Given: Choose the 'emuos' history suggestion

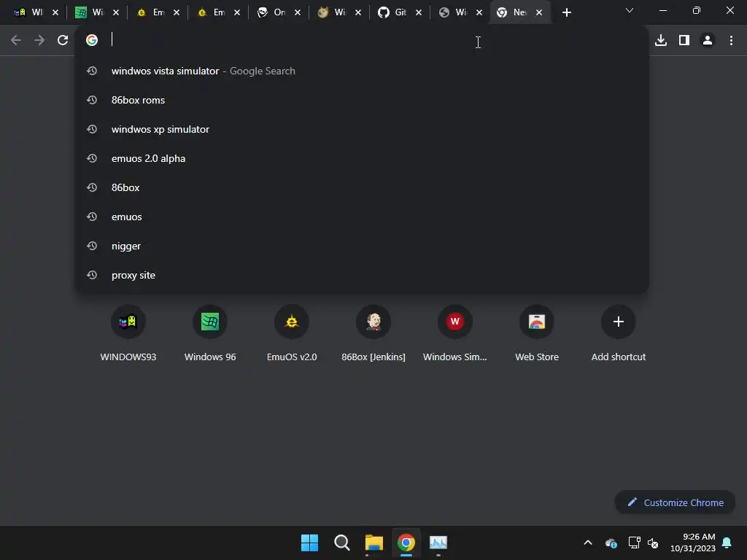Looking at the screenshot, I should click(x=362, y=217).
